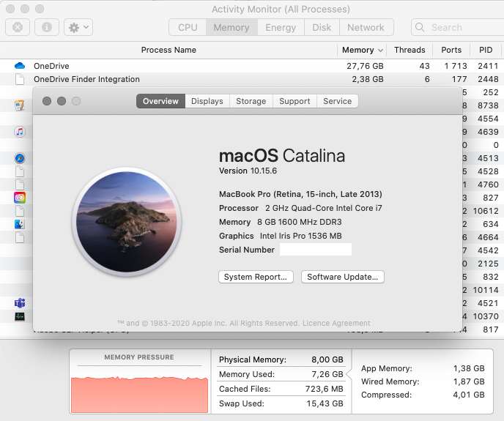Sort by Threads column header

pos(409,50)
